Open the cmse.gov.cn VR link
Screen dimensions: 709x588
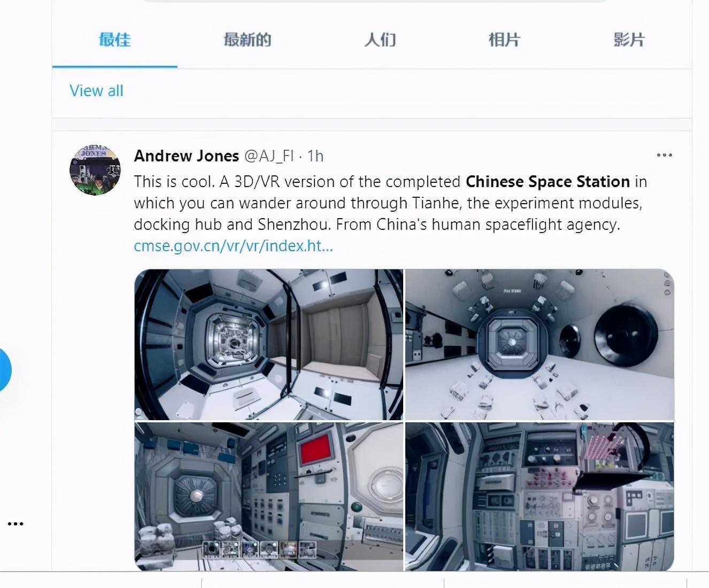[x=233, y=245]
